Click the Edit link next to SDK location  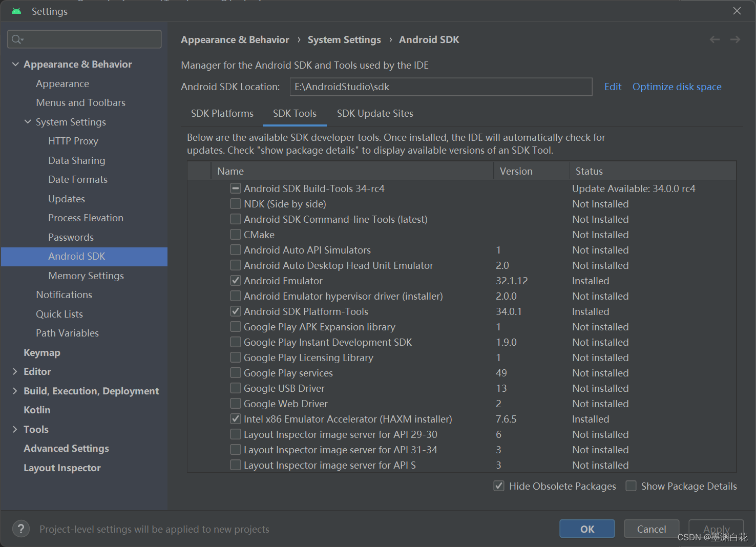tap(613, 87)
